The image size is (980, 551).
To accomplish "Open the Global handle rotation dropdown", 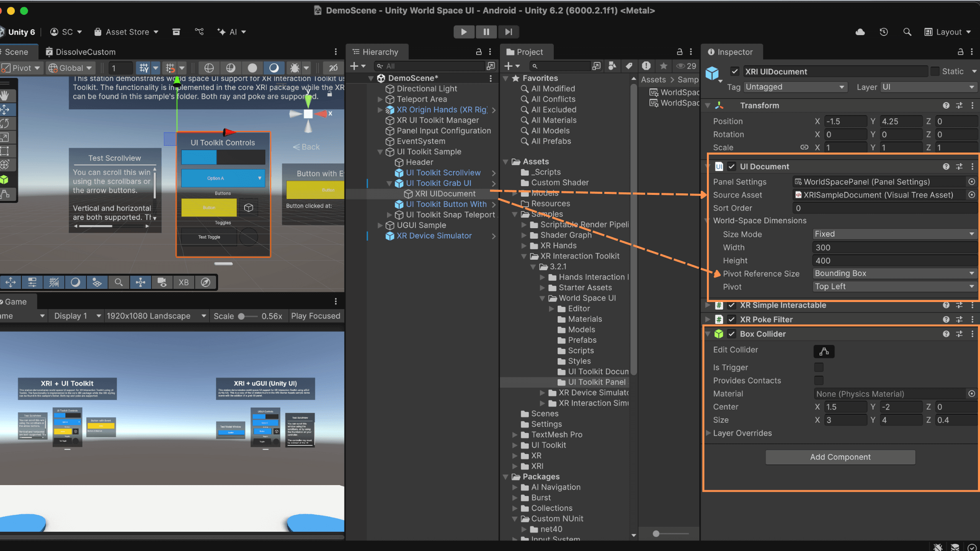I will click(70, 68).
